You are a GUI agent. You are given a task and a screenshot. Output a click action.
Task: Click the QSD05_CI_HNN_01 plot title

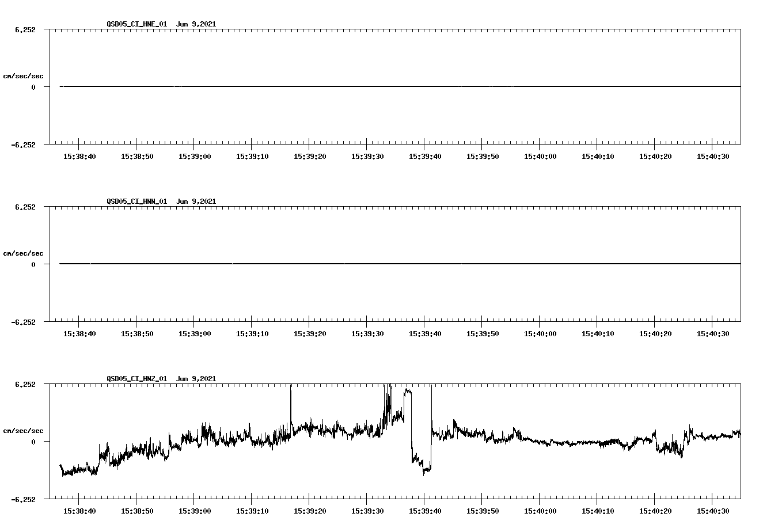tap(161, 202)
